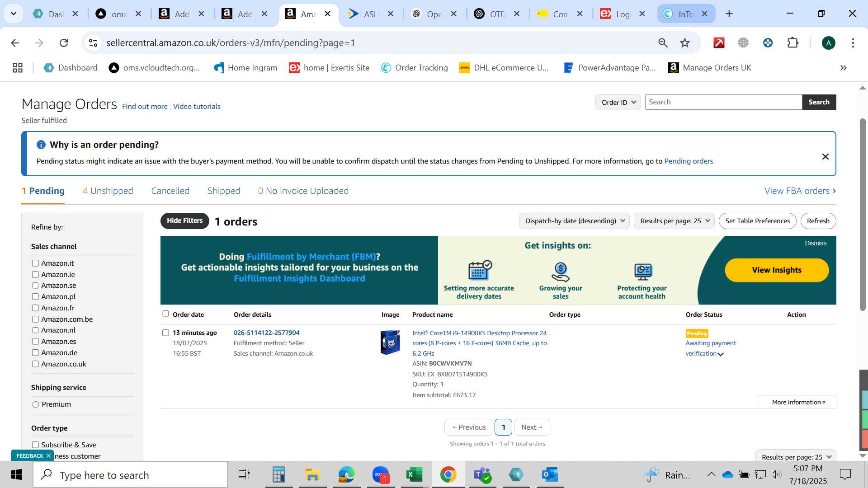
Task: Click the Hide Filters button
Action: click(x=184, y=221)
